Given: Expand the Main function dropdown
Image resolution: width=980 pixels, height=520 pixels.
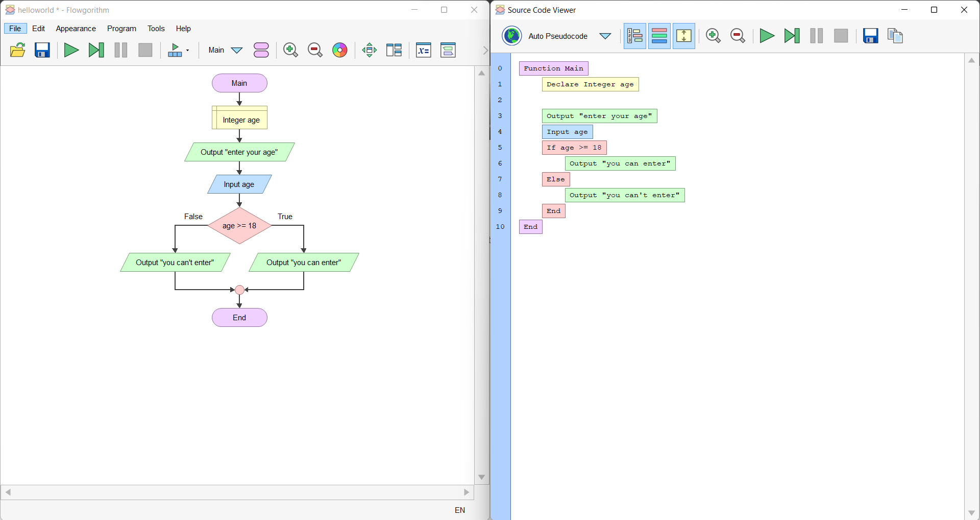Looking at the screenshot, I should (x=237, y=50).
